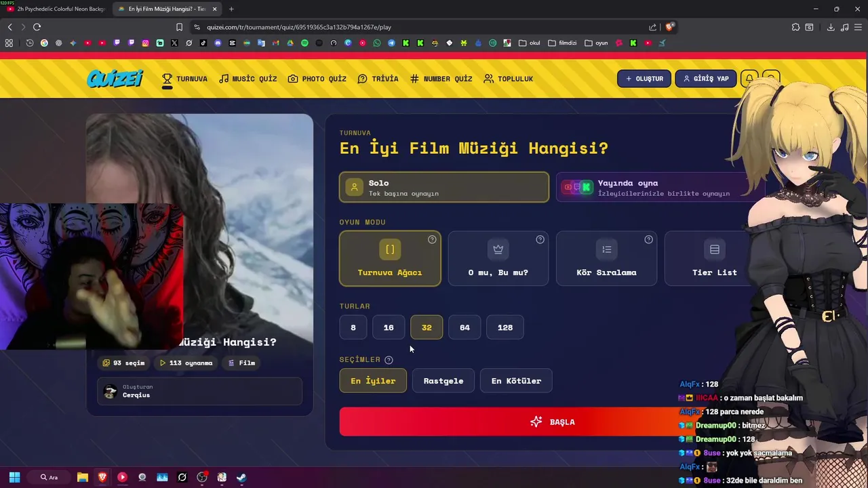Open the WhatsApp bookmark
Screen dimensions: 868x488
377,43
